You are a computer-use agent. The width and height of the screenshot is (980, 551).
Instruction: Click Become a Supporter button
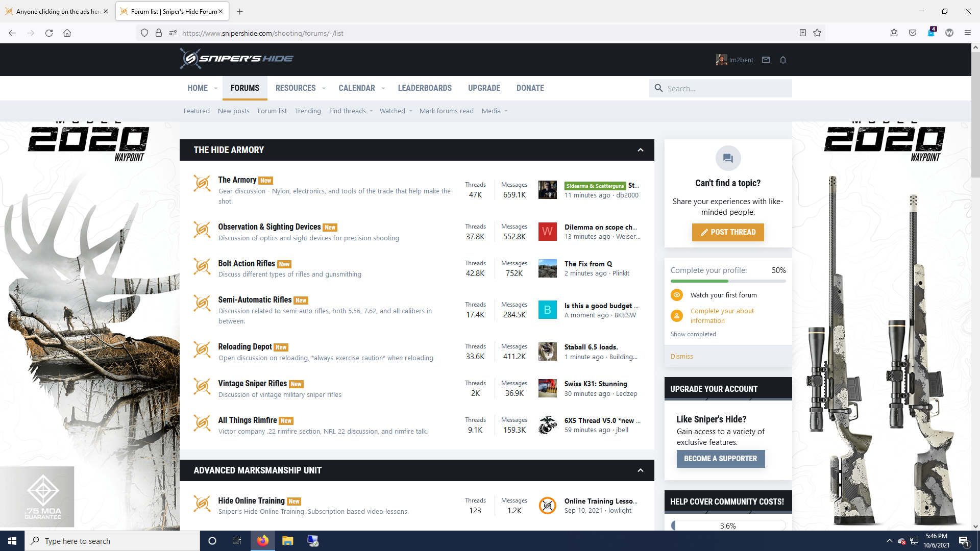pyautogui.click(x=721, y=459)
